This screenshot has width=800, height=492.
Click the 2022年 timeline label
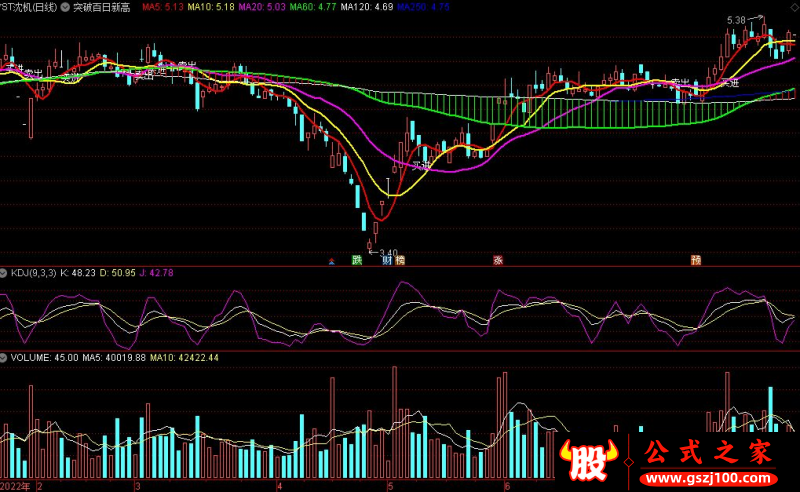click(15, 486)
